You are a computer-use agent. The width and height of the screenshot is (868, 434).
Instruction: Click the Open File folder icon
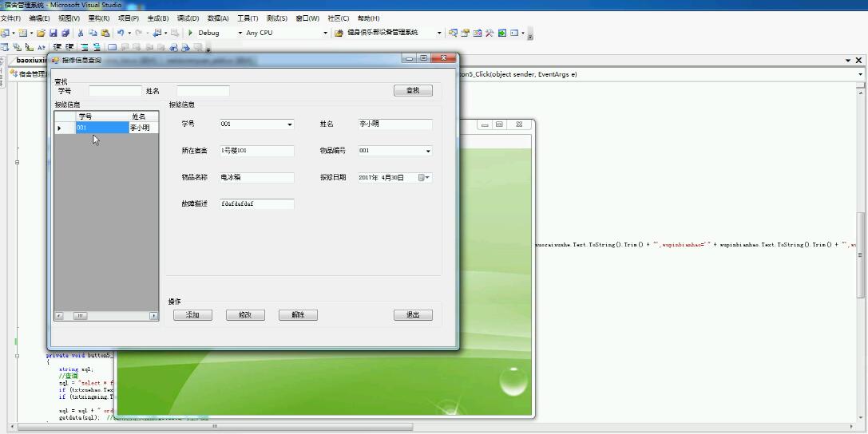point(41,33)
